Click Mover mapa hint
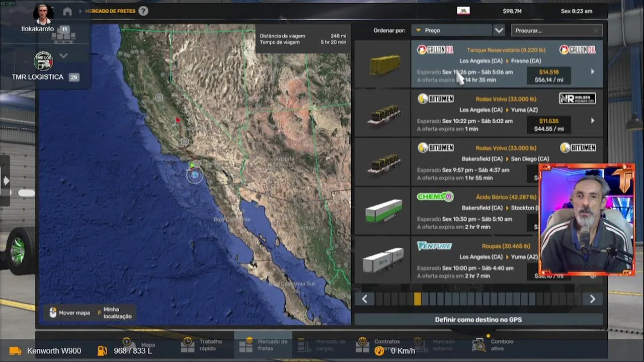The width and height of the screenshot is (644, 362). [70, 313]
